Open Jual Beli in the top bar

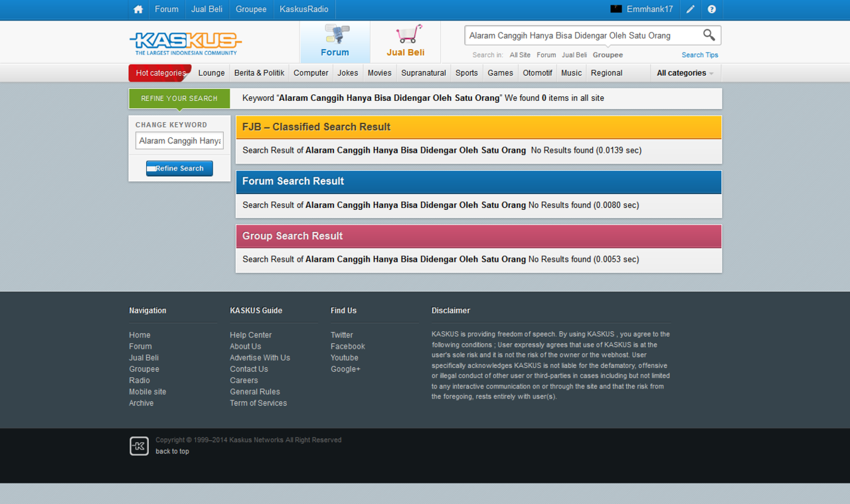pyautogui.click(x=207, y=9)
